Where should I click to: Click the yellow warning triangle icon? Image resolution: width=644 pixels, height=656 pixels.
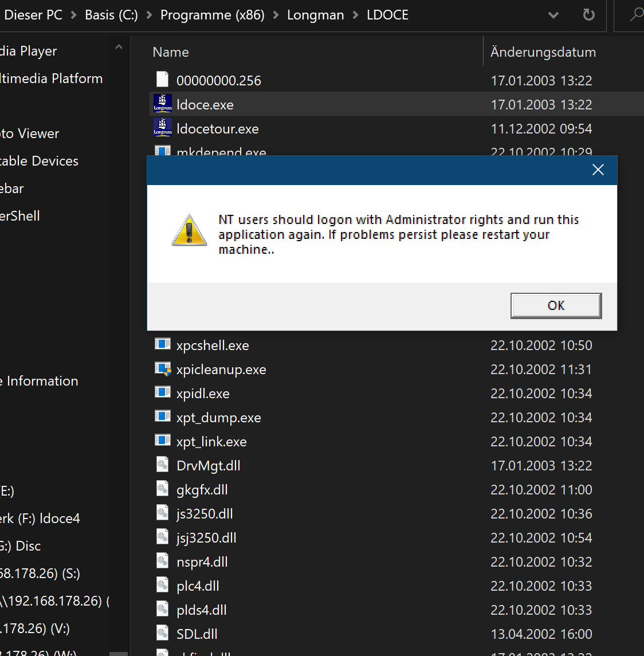point(189,230)
